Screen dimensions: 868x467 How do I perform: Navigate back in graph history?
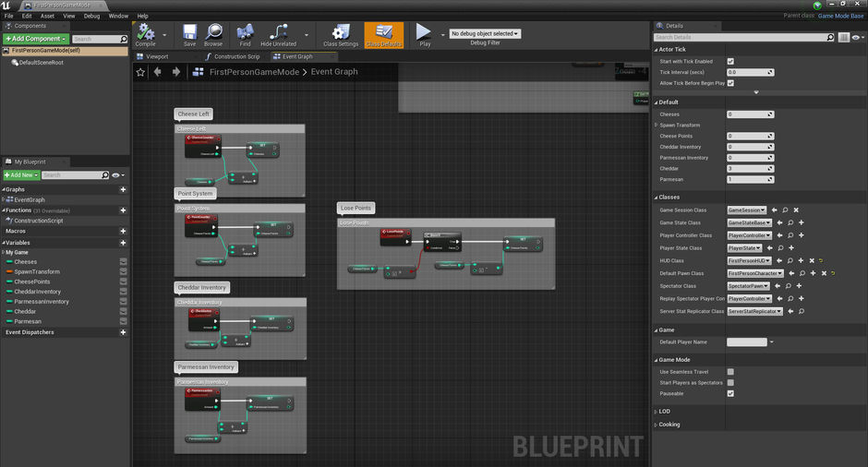tap(158, 72)
